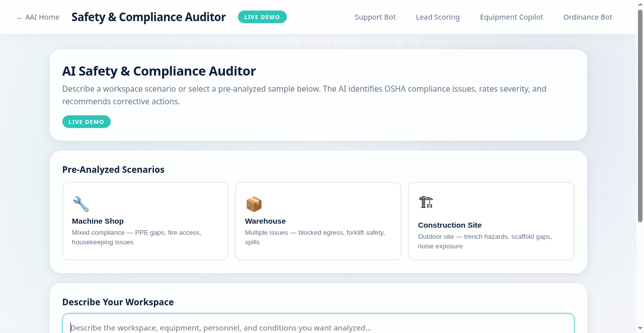Click the page vertical scrollbar
This screenshot has height=333, width=644.
(640, 116)
